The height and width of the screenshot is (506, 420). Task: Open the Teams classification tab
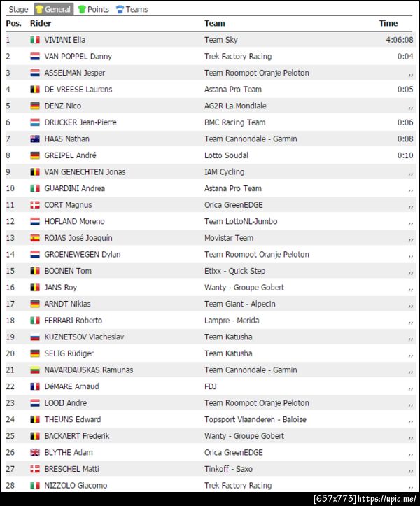[x=136, y=9]
